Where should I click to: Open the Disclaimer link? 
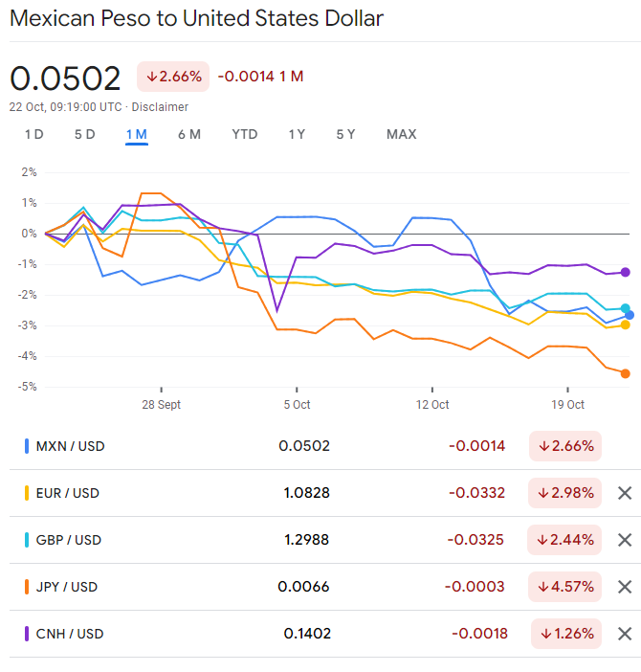(161, 107)
